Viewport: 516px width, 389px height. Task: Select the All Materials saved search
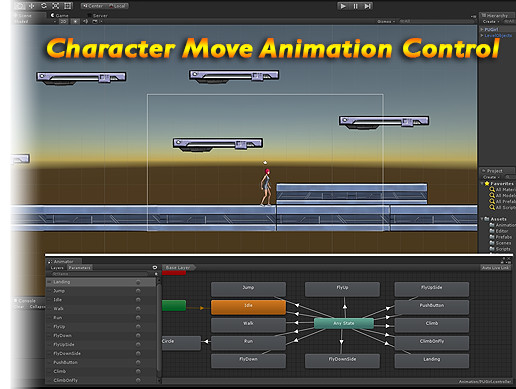pyautogui.click(x=502, y=190)
